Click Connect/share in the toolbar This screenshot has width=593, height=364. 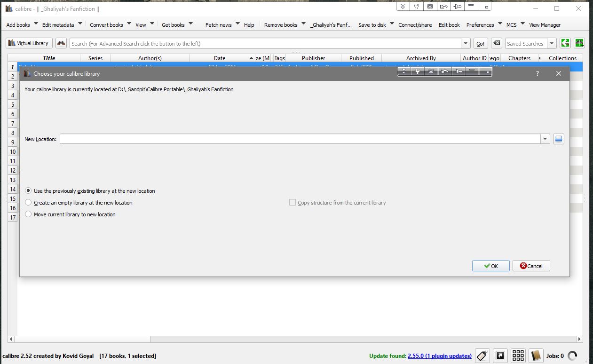coord(415,25)
